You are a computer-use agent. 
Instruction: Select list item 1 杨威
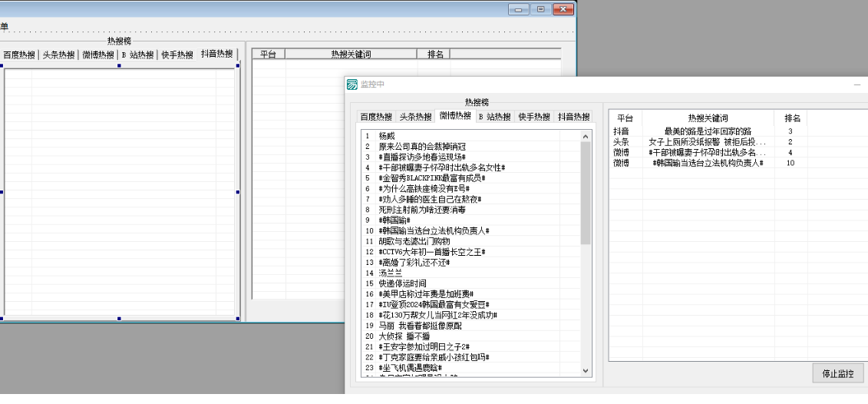(x=388, y=135)
